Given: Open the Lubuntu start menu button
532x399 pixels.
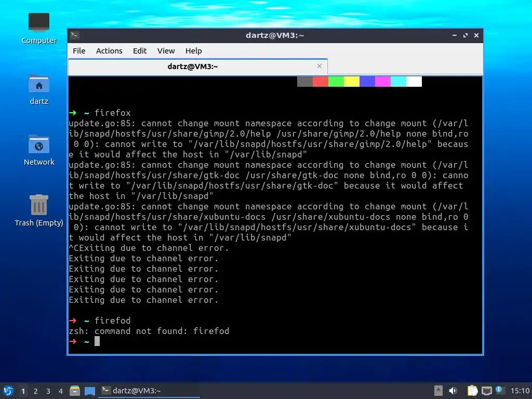Looking at the screenshot, I should point(8,391).
